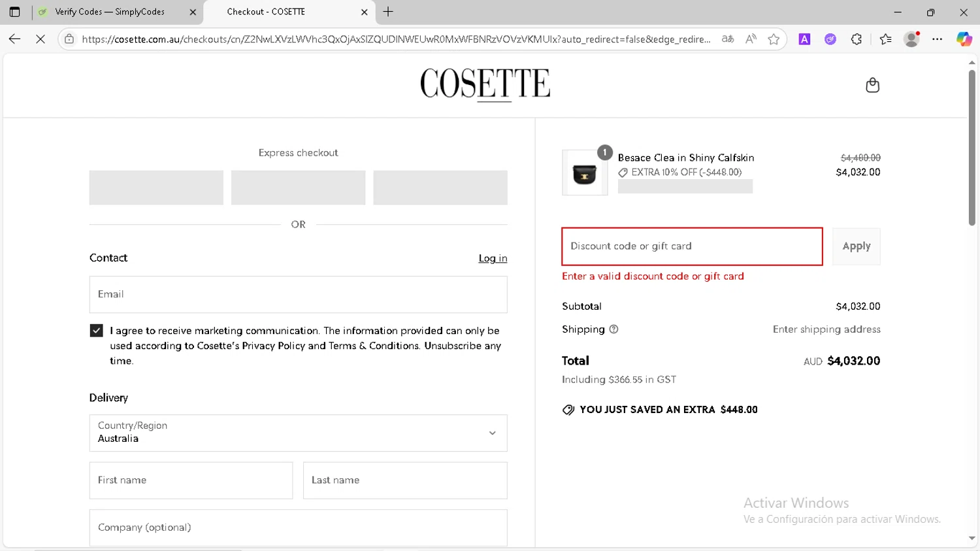This screenshot has height=551, width=980.
Task: Open tab actions menu icon
Action: coord(14,12)
